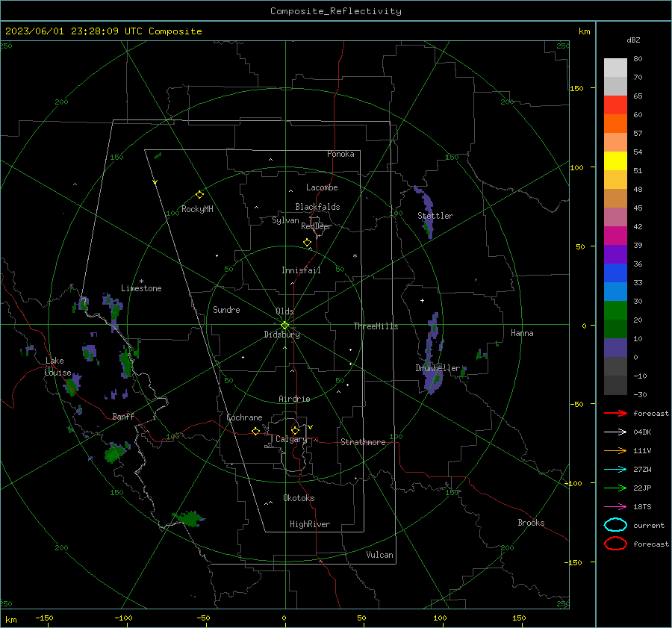Click the green 22JP arrow in legend

pyautogui.click(x=615, y=488)
